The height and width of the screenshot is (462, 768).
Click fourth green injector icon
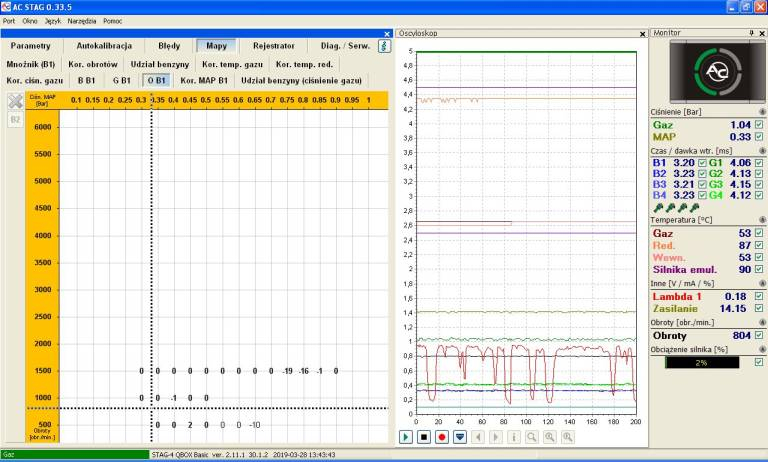pos(694,208)
